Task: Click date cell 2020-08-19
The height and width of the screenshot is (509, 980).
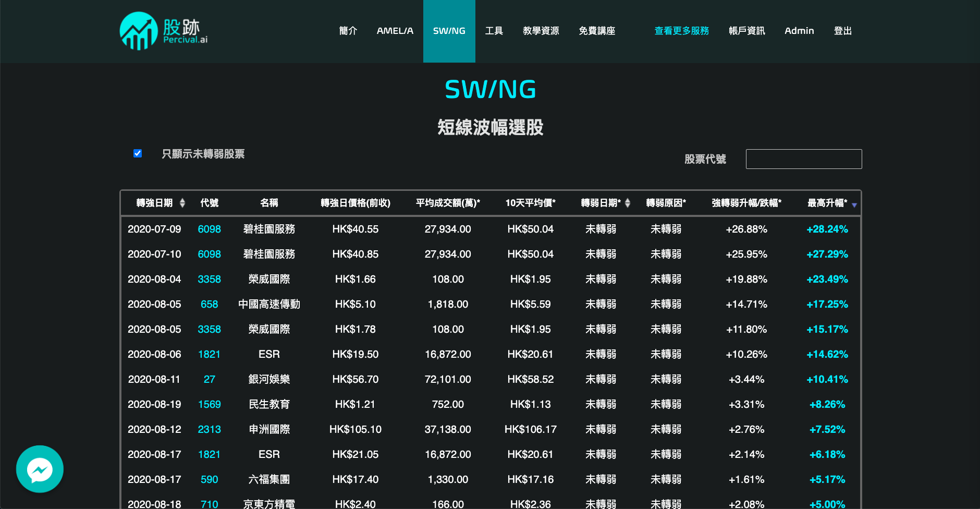Action: 154,404
